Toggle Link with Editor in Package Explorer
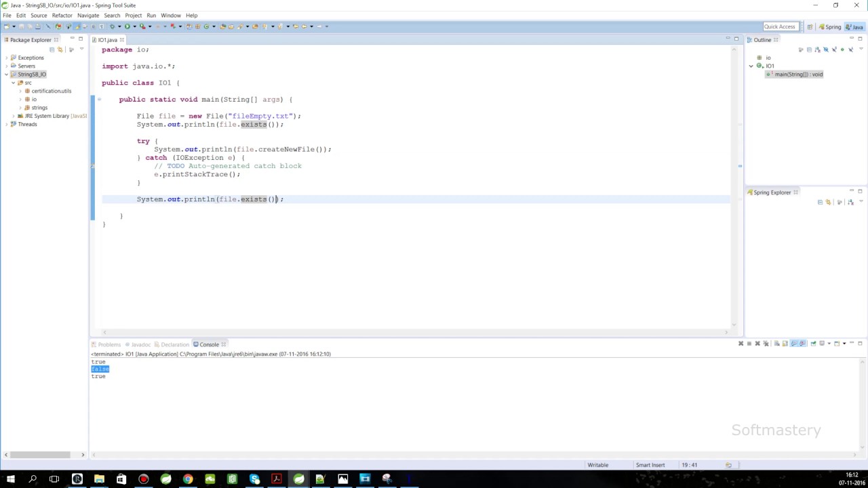 [60, 49]
